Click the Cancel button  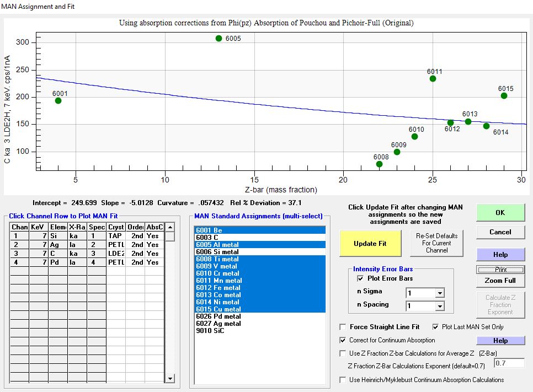pos(500,232)
